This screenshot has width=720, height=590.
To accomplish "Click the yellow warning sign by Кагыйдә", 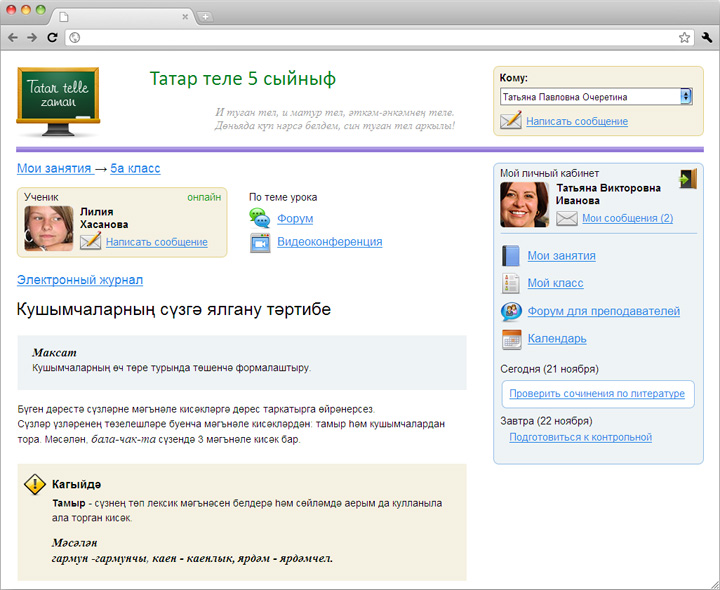I will coord(35,485).
